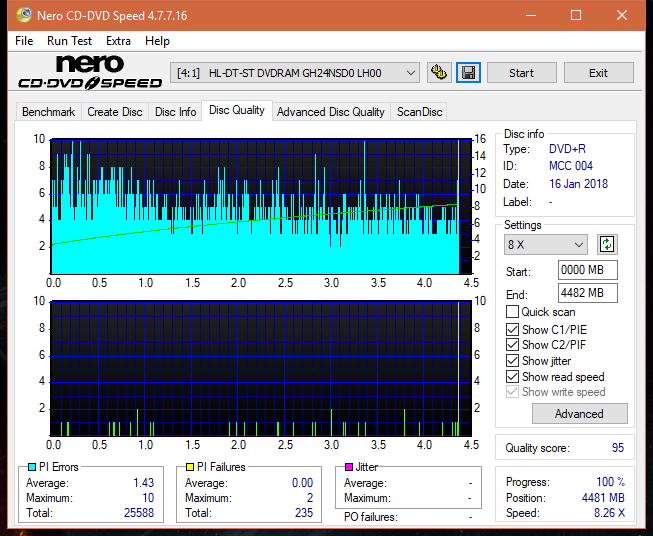This screenshot has height=536, width=653.
Task: Click the PI Failures maximum value 2
Action: pyautogui.click(x=310, y=498)
